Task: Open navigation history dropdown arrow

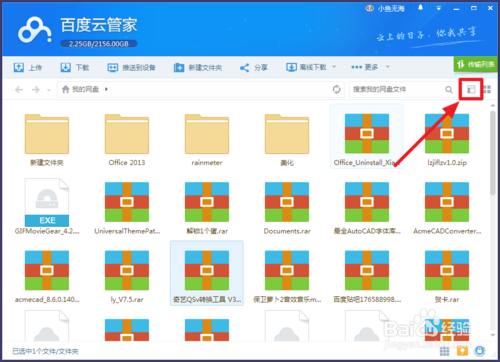Action: (49, 90)
